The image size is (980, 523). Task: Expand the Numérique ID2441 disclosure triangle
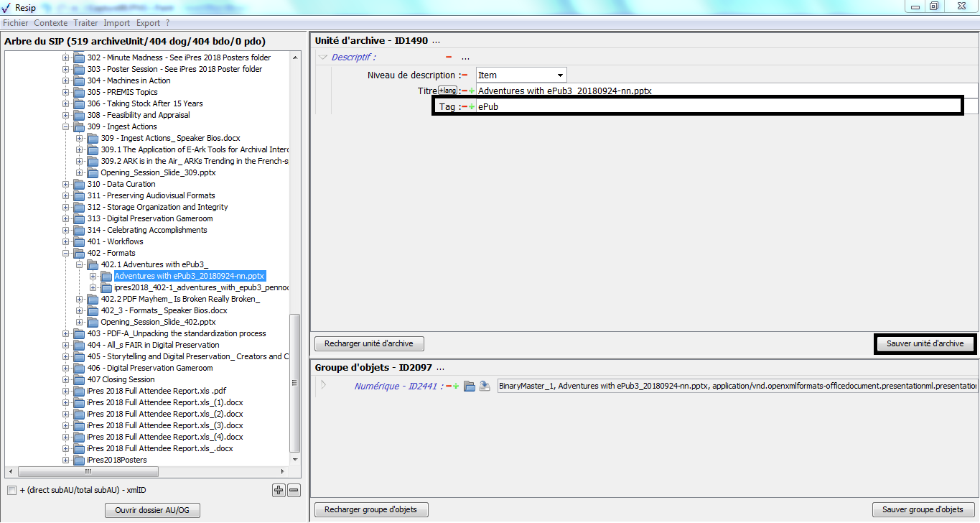tap(323, 385)
